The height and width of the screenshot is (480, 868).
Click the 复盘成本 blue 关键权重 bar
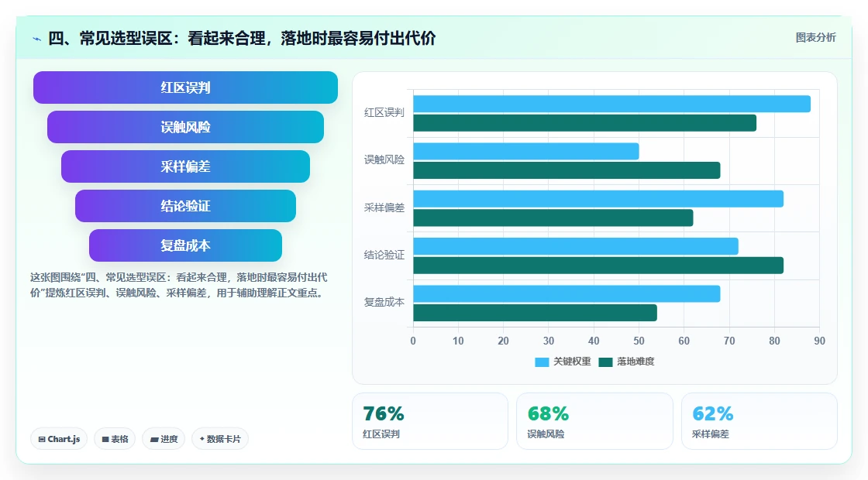567,293
